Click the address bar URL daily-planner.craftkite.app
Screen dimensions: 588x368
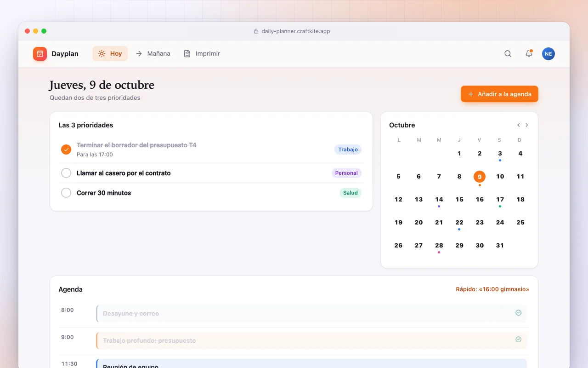[296, 31]
